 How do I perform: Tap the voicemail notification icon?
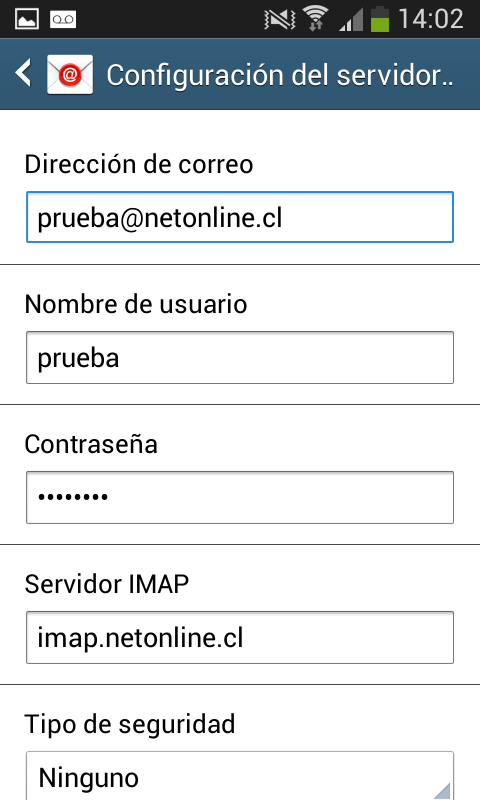[x=63, y=19]
